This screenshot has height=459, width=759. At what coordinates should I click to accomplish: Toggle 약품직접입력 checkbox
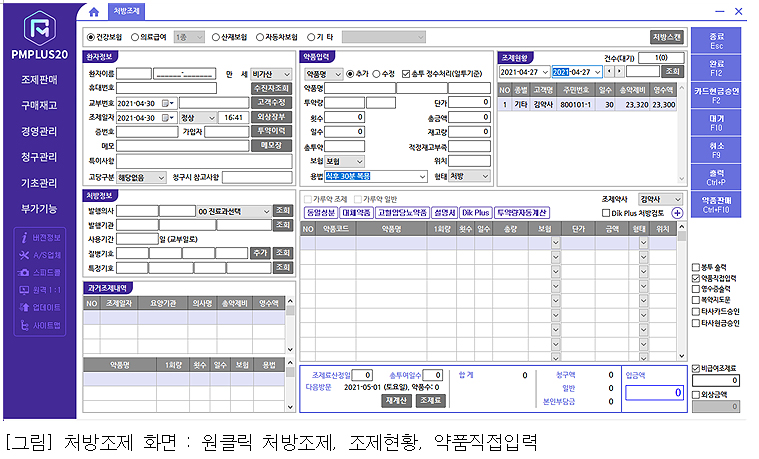point(696,278)
